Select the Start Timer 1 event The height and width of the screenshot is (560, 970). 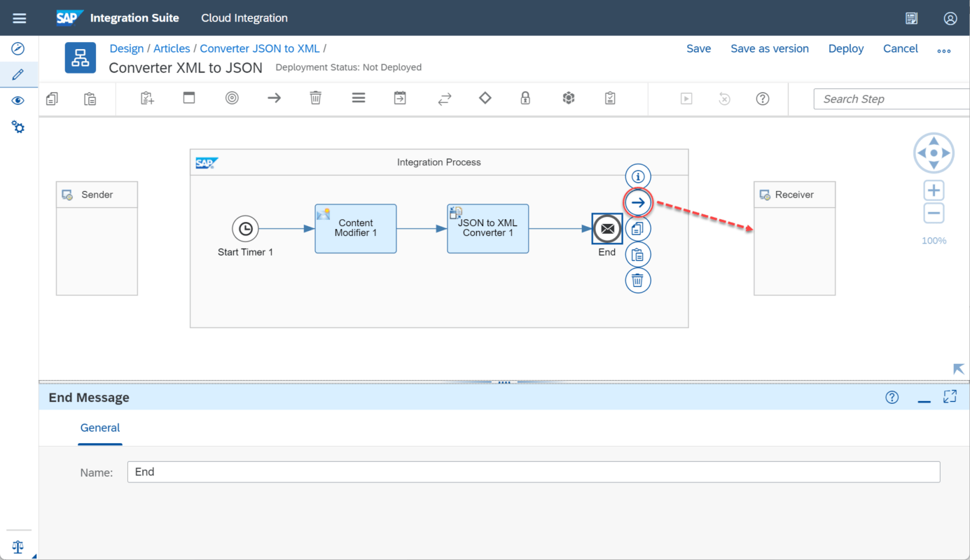[x=245, y=228]
